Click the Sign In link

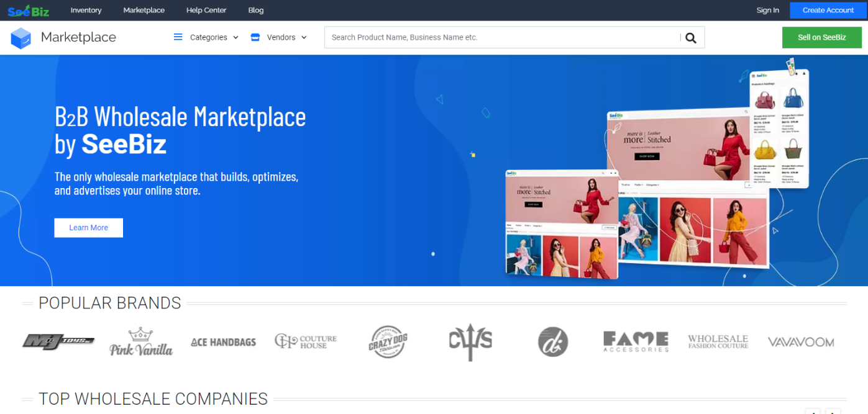[x=768, y=10]
